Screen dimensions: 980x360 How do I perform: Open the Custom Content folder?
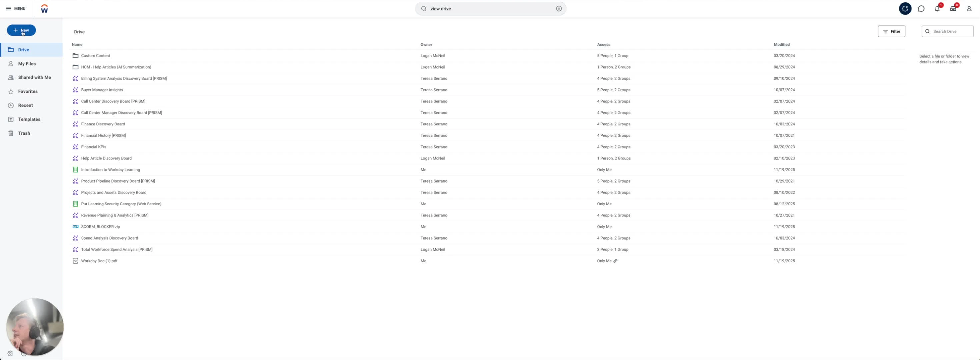pyautogui.click(x=95, y=56)
